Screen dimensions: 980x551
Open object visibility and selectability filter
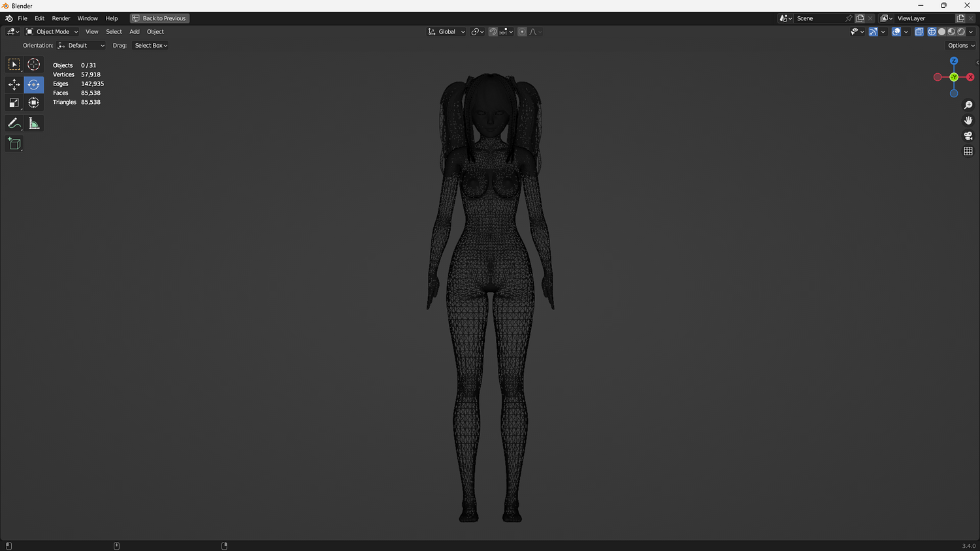point(857,31)
